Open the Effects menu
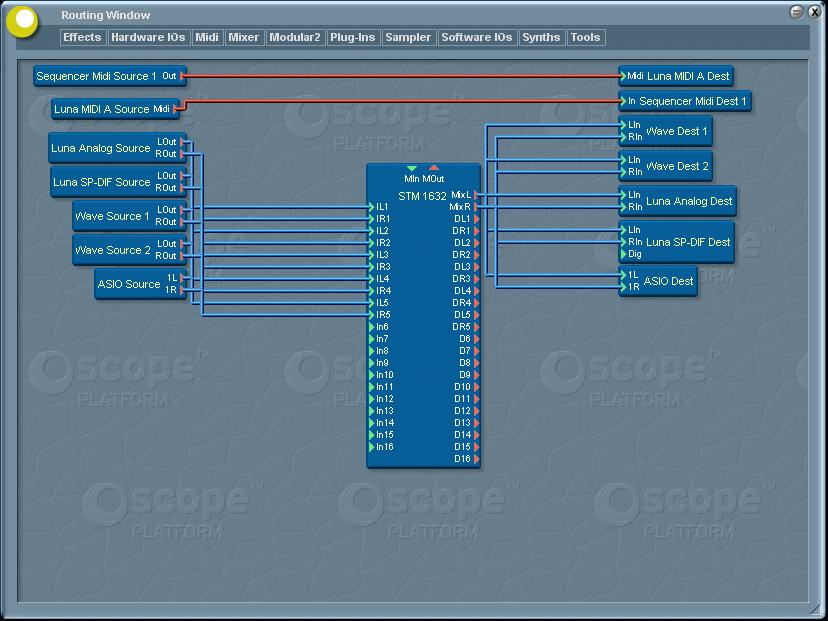The height and width of the screenshot is (621, 828). point(82,37)
